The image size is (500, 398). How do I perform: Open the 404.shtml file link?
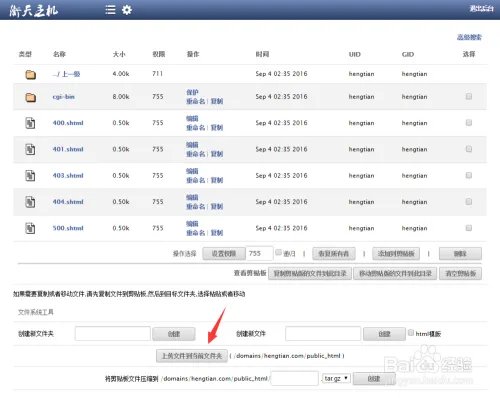(68, 202)
